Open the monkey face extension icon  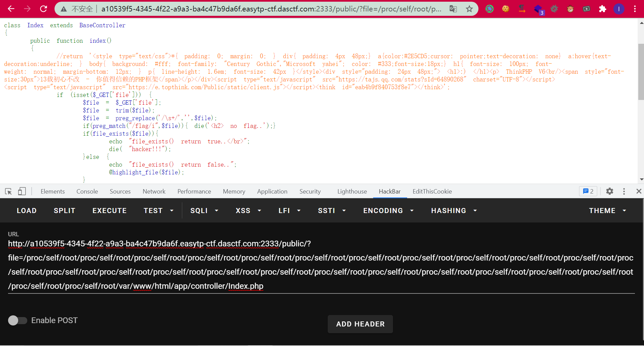tap(570, 9)
